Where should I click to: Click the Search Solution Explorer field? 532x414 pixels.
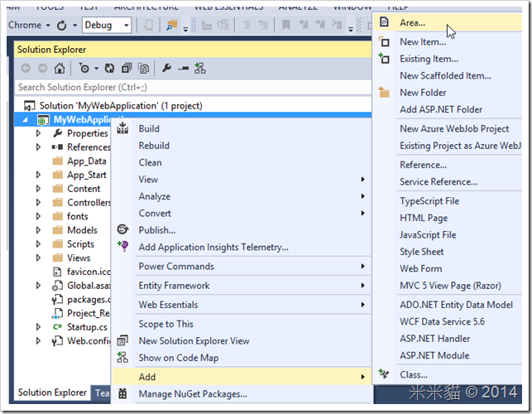coord(193,87)
